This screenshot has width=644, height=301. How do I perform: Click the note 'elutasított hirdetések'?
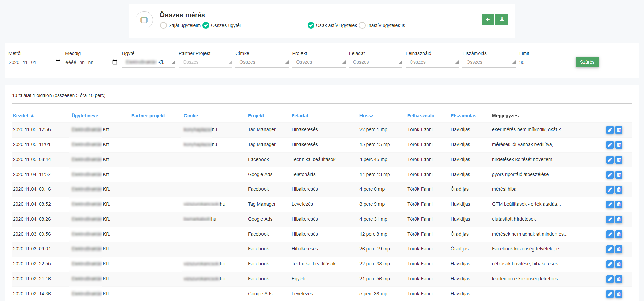click(x=514, y=219)
